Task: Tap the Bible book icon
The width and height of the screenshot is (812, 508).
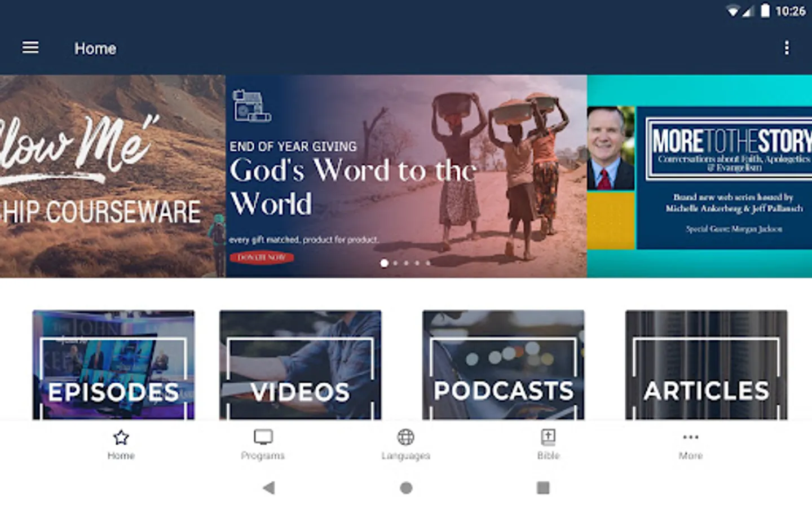Action: (x=548, y=437)
